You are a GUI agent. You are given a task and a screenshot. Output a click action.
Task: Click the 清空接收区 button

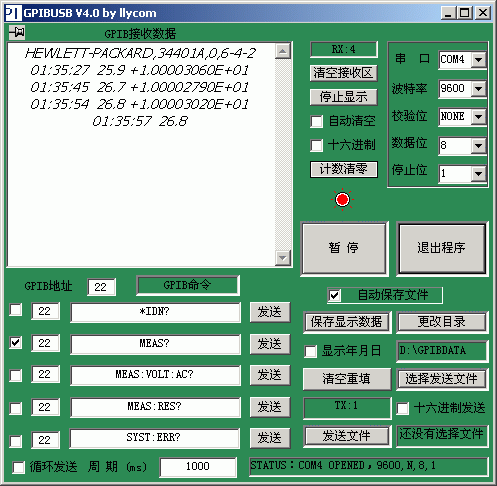tap(343, 73)
